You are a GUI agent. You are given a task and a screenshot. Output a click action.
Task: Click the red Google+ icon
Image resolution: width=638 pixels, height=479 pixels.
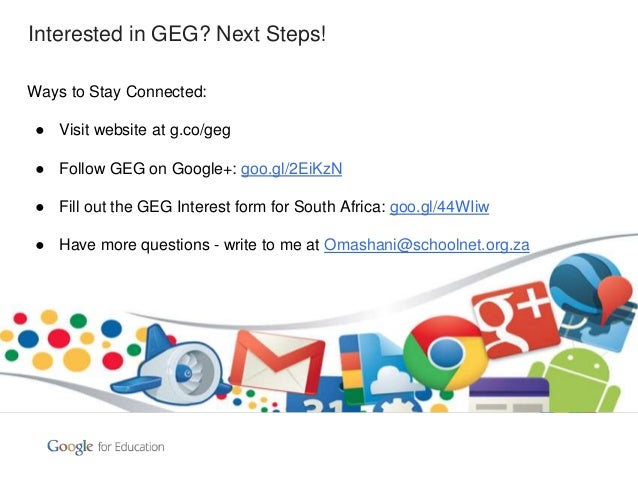click(x=515, y=319)
